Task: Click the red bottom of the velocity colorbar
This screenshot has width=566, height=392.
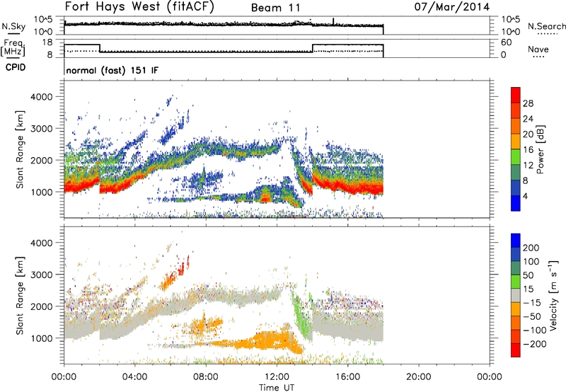Action: (x=516, y=350)
